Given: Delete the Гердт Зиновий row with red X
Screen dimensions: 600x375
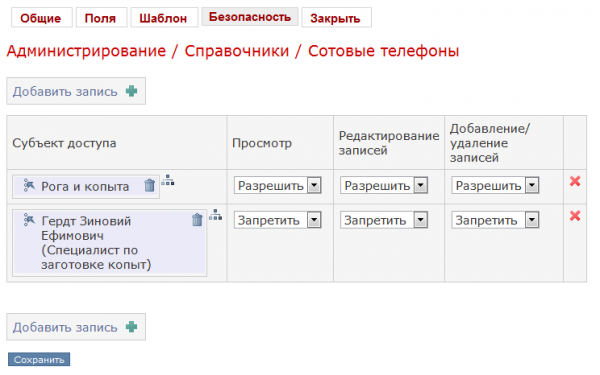Looking at the screenshot, I should 575,216.
